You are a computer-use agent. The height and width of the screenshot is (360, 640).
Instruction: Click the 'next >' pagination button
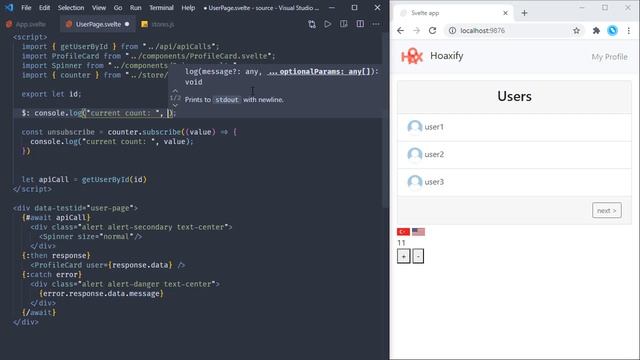coord(607,210)
